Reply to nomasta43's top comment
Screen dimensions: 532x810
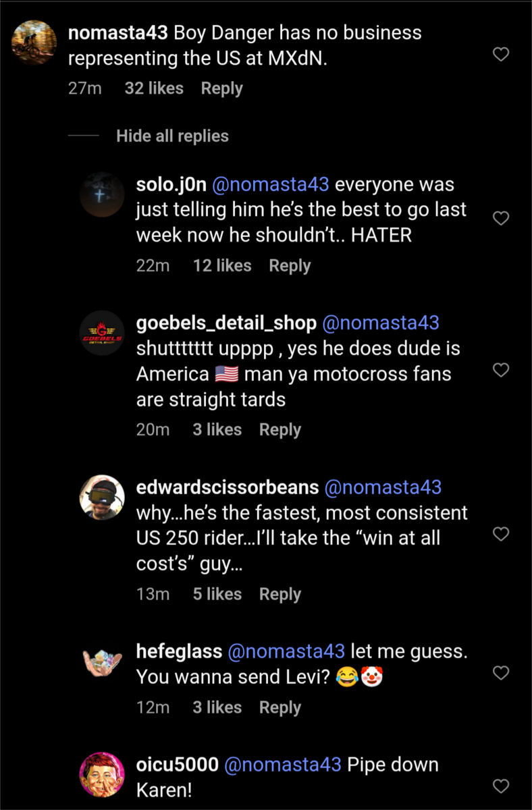pyautogui.click(x=221, y=88)
